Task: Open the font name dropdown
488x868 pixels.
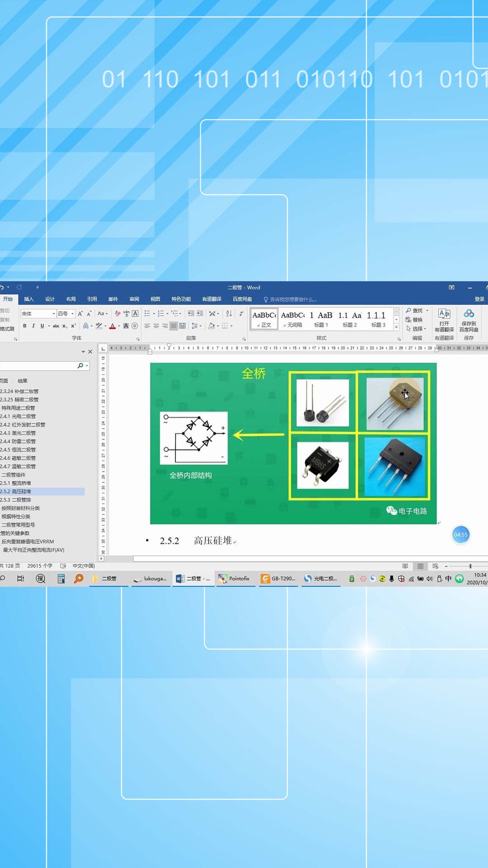Action: coord(54,314)
